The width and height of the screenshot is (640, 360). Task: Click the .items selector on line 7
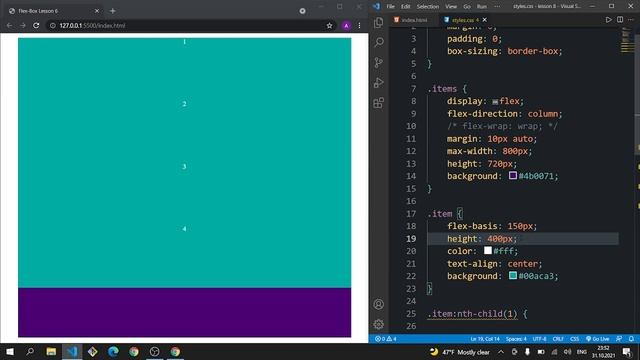click(442, 89)
